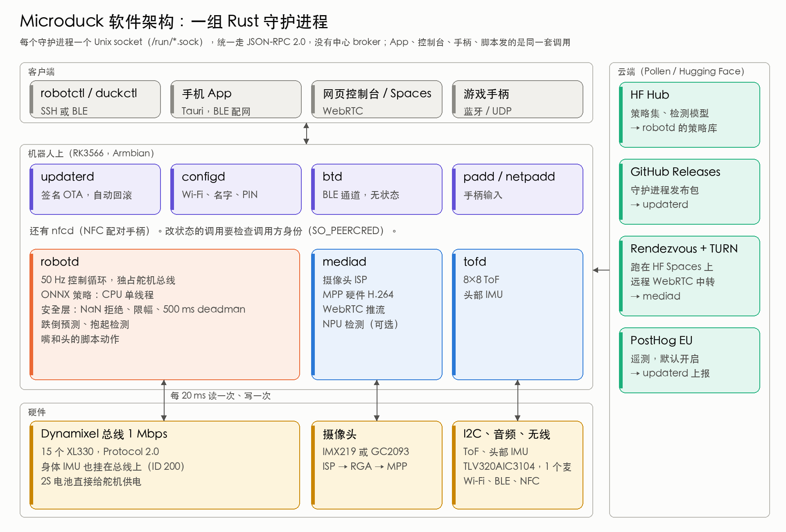Click the configd daemon box
The width and height of the screenshot is (786, 532).
[236, 189]
